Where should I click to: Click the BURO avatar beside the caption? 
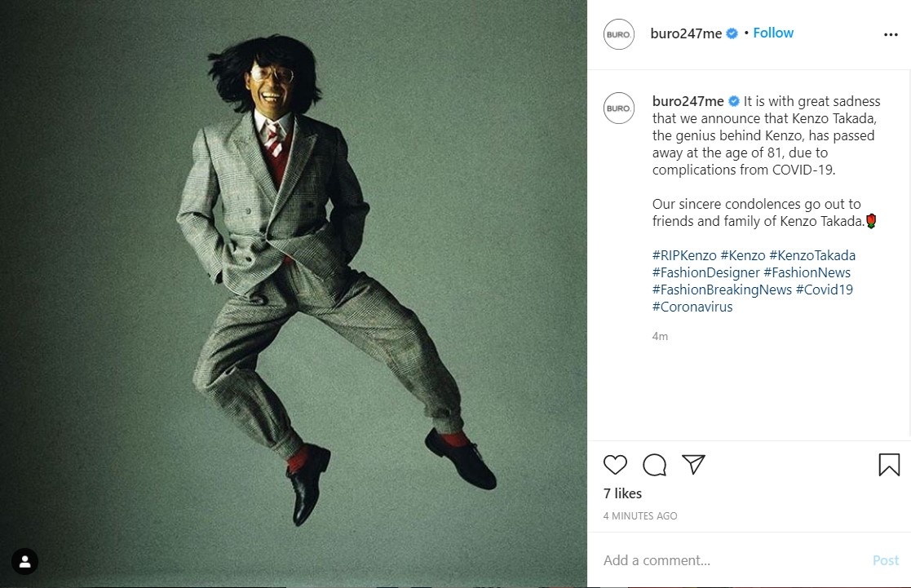click(x=619, y=108)
